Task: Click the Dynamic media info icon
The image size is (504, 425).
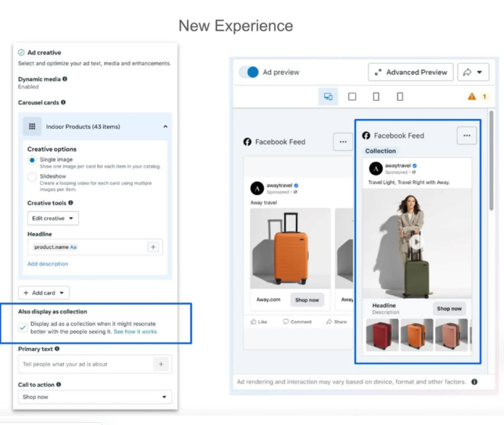Action: (65, 79)
